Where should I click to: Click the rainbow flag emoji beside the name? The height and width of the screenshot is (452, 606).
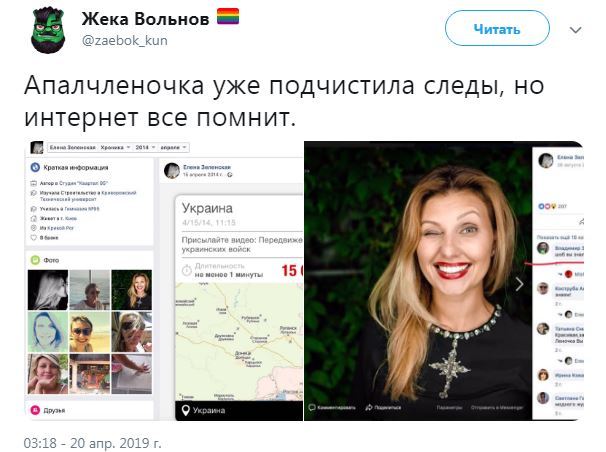coord(228,17)
